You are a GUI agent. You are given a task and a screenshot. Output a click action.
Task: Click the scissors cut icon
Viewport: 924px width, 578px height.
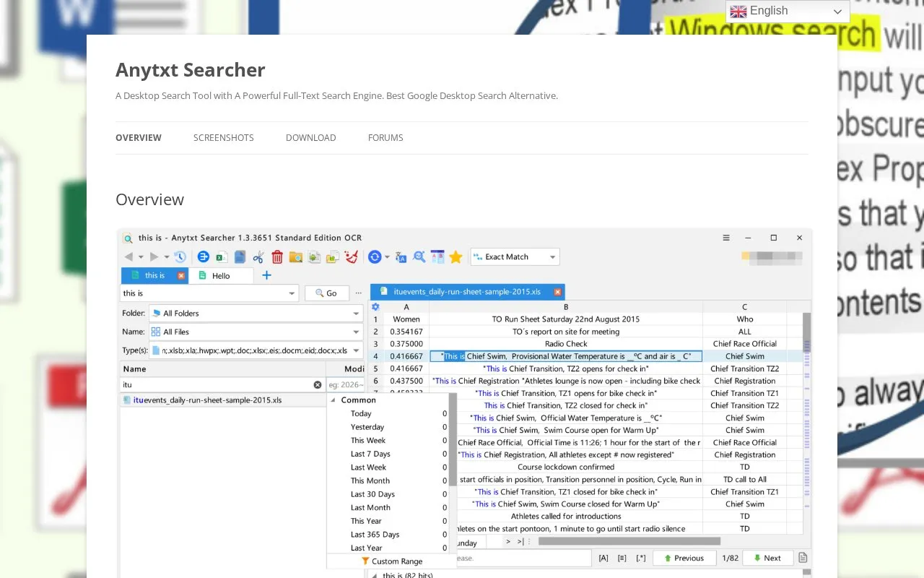pyautogui.click(x=259, y=257)
